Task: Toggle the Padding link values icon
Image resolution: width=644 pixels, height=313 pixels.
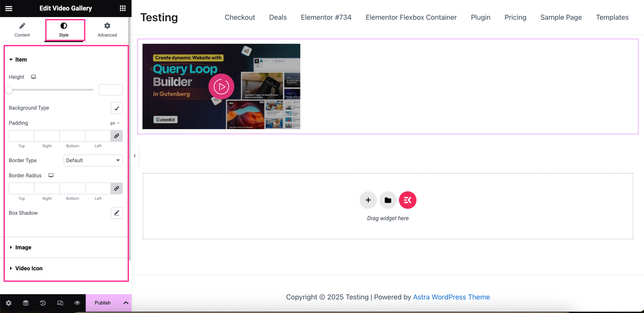Action: click(x=116, y=136)
